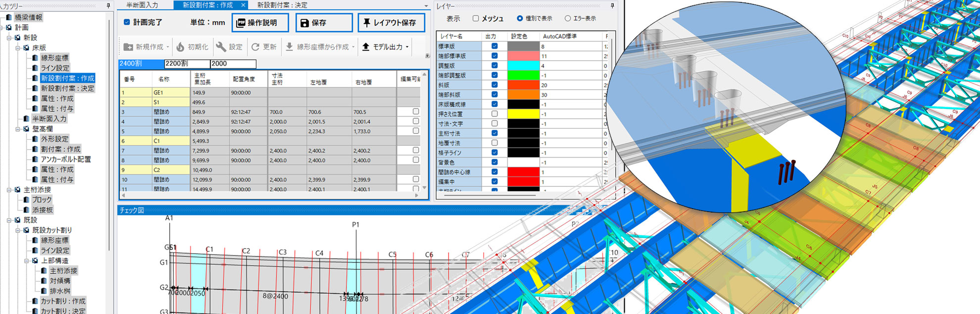980x314 pixels.
Task: Enable the メッシュ display checkbox
Action: [x=476, y=18]
